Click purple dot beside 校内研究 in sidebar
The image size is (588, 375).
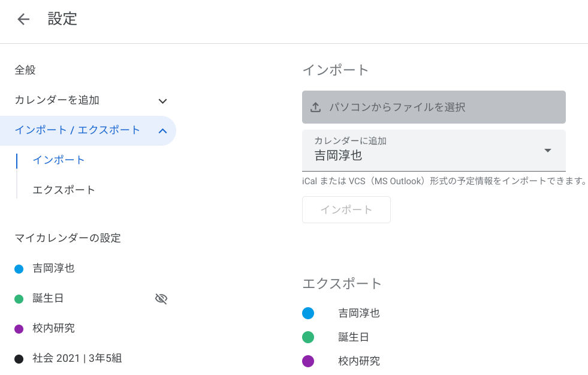coord(19,329)
